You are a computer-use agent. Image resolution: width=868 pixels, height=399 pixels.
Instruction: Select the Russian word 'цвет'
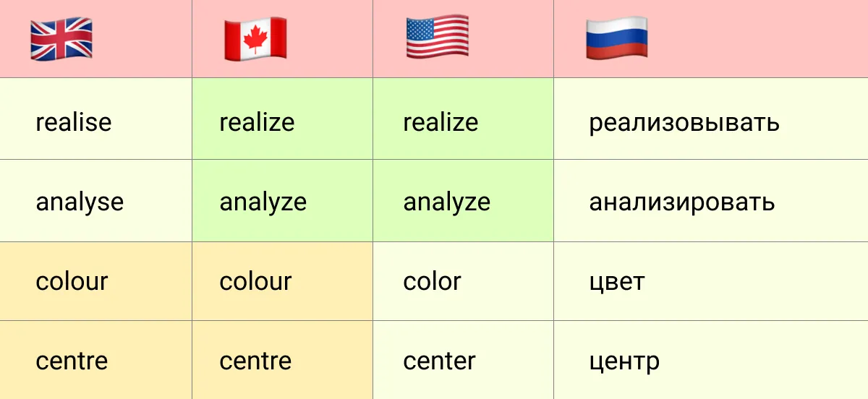click(x=616, y=282)
